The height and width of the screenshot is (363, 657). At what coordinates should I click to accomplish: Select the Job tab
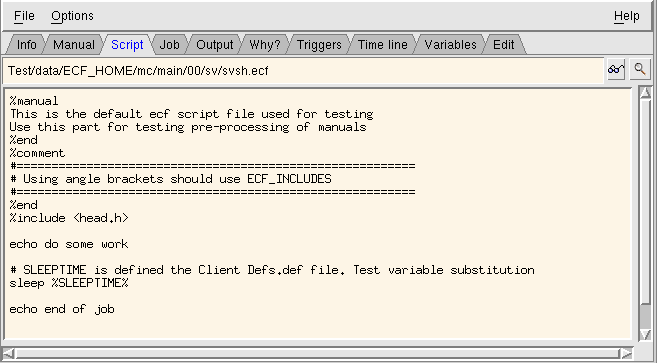pos(169,44)
